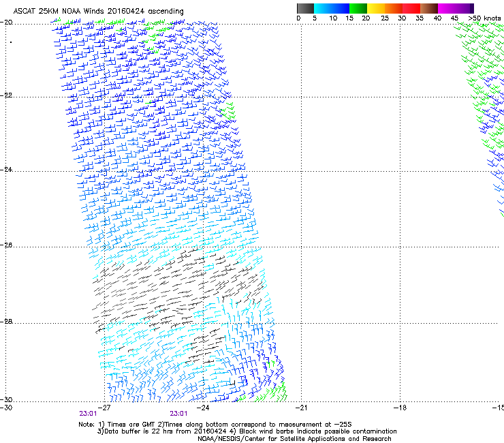Click the 'Note: 1) Times are GMT' footnote line
Image resolution: width=504 pixels, height=443 pixels.
coord(215,425)
